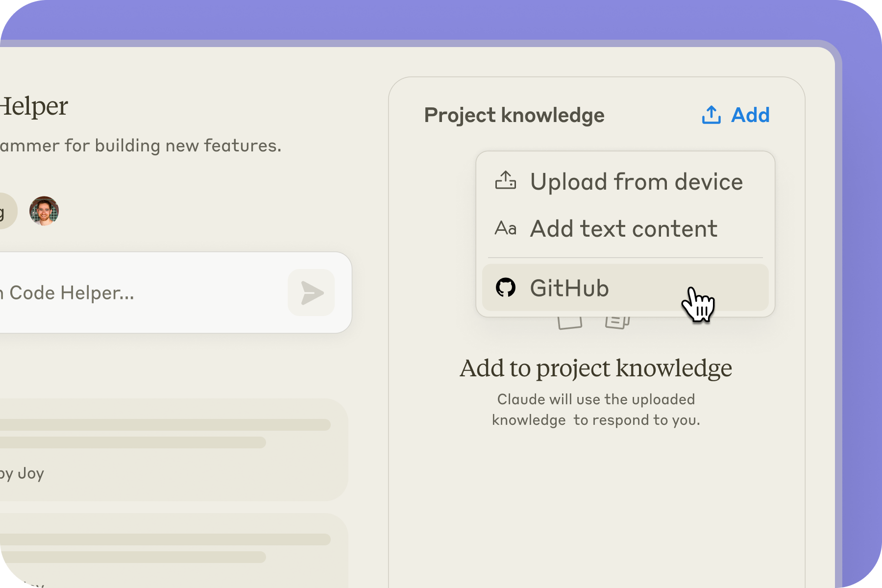Click the upload arrow icon beside the Add label
Image resolution: width=882 pixels, height=588 pixels.
[x=711, y=115]
